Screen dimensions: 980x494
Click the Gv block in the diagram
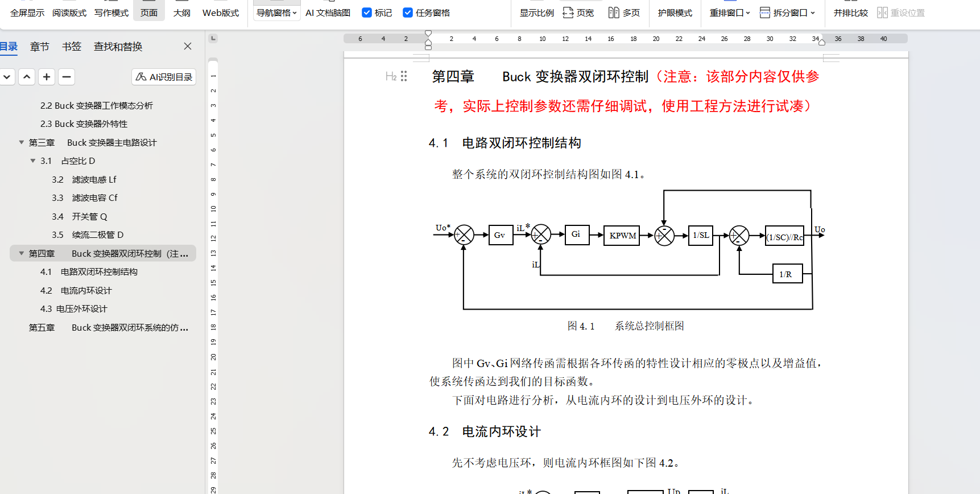coord(501,234)
